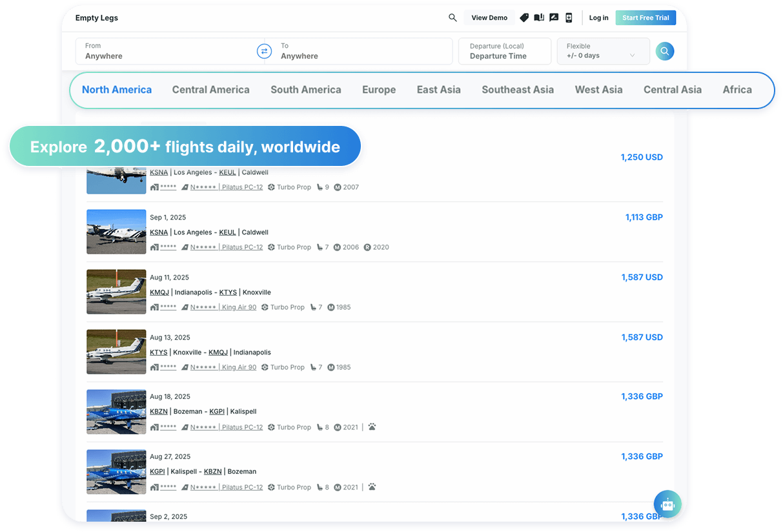
Task: Click the mobile app icon in the top bar
Action: coord(569,17)
